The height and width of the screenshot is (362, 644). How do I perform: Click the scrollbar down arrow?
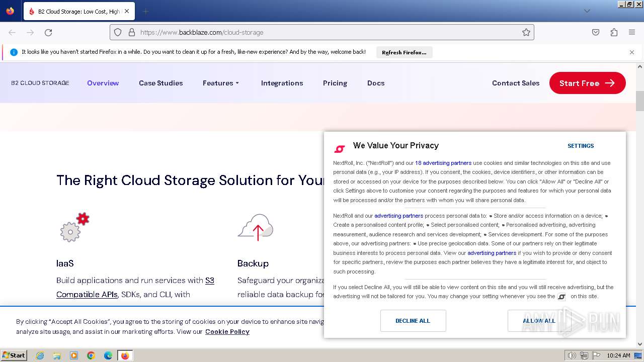click(x=640, y=344)
